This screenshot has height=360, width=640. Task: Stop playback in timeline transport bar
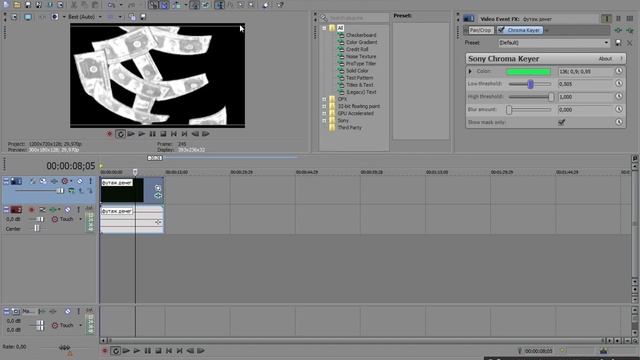[158, 351]
